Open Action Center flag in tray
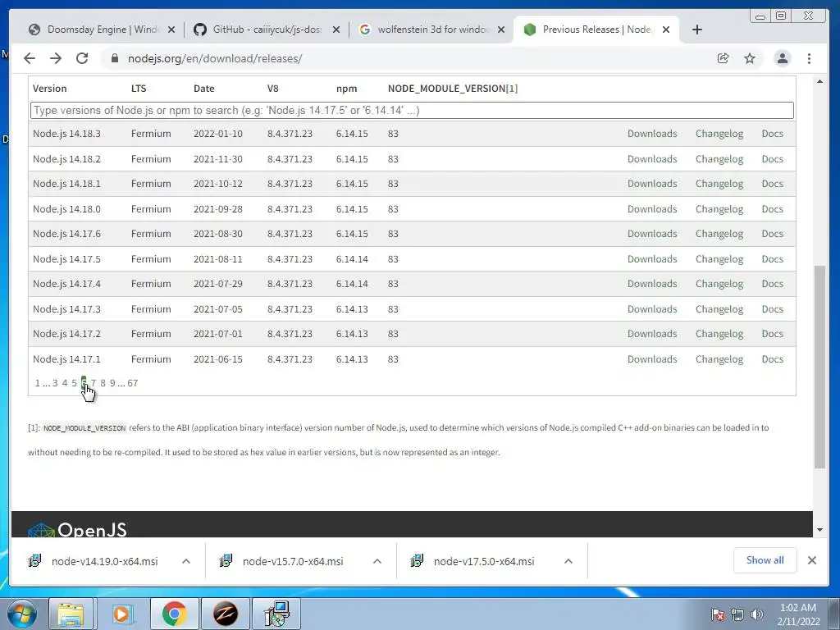840x630 pixels. point(718,614)
